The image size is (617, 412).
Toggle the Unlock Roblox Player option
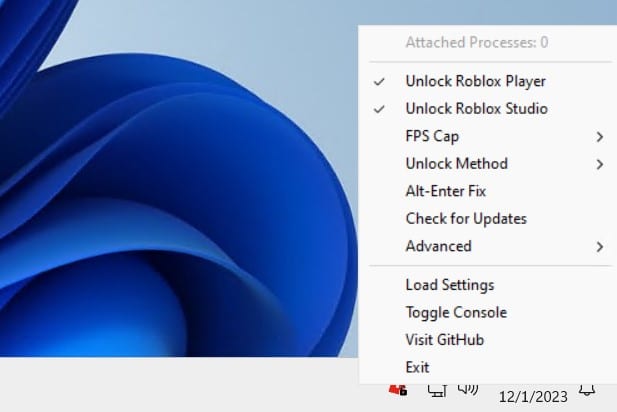pyautogui.click(x=488, y=81)
